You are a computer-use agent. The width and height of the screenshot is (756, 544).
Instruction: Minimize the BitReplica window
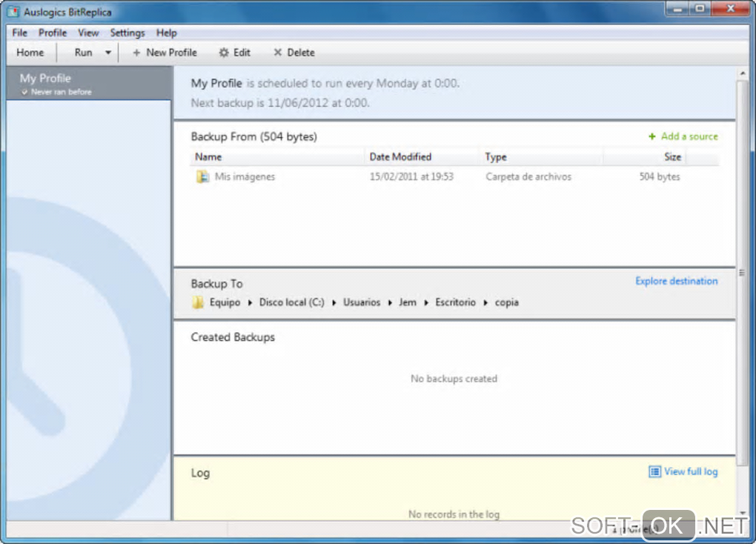click(x=678, y=9)
